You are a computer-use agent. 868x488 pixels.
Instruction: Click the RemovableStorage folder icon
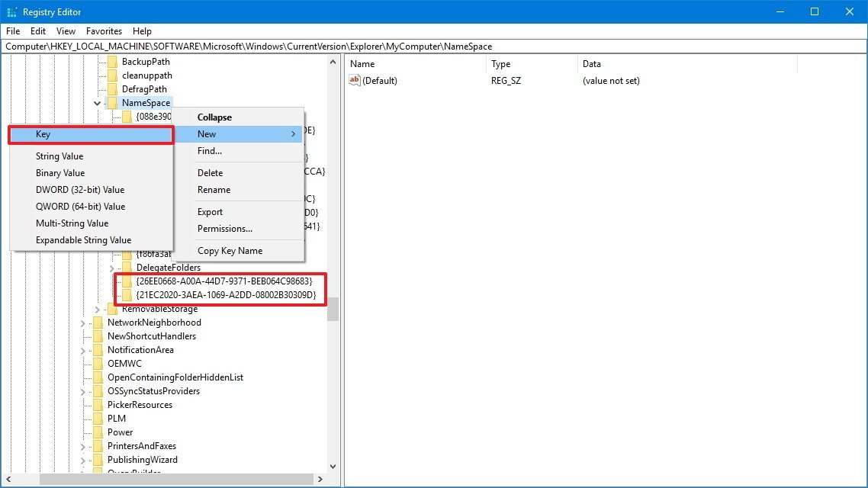pyautogui.click(x=112, y=309)
